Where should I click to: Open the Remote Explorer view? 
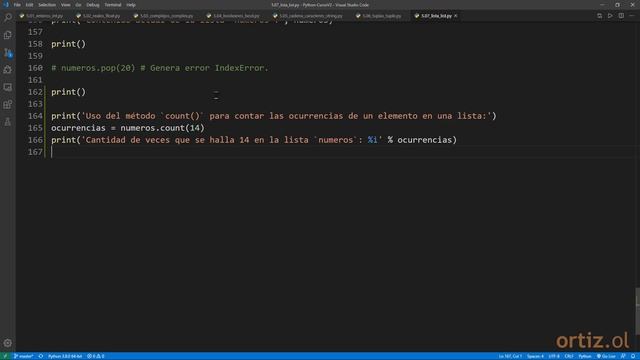tap(8, 87)
